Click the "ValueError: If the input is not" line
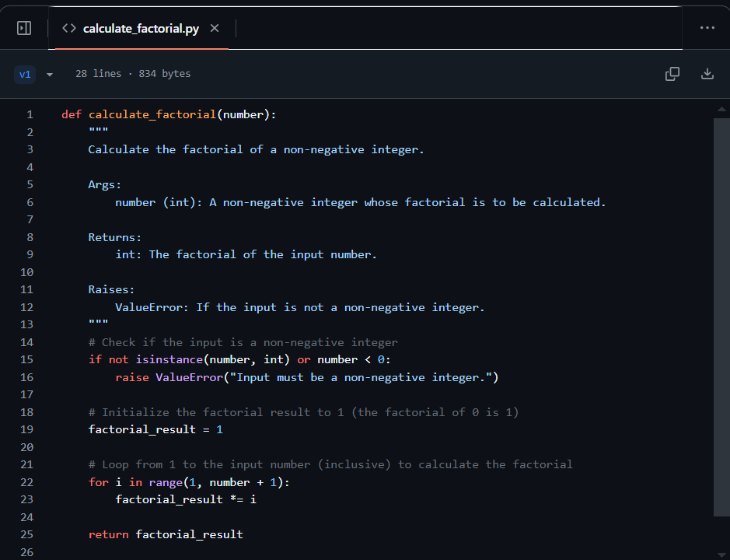This screenshot has width=730, height=560. pos(300,307)
